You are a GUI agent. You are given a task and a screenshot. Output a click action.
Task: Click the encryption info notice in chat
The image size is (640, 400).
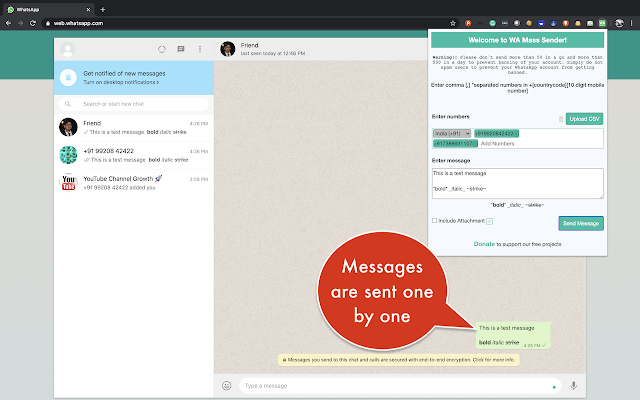click(399, 360)
